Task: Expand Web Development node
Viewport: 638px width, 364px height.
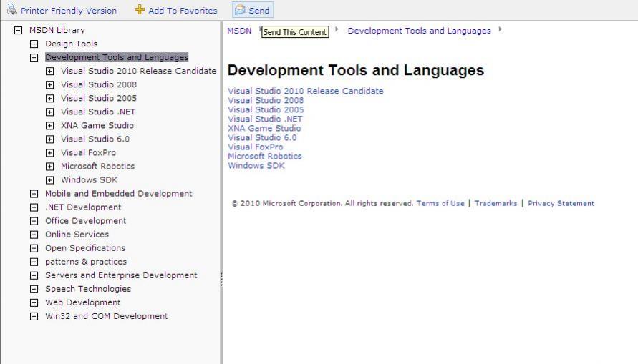Action: 34,302
